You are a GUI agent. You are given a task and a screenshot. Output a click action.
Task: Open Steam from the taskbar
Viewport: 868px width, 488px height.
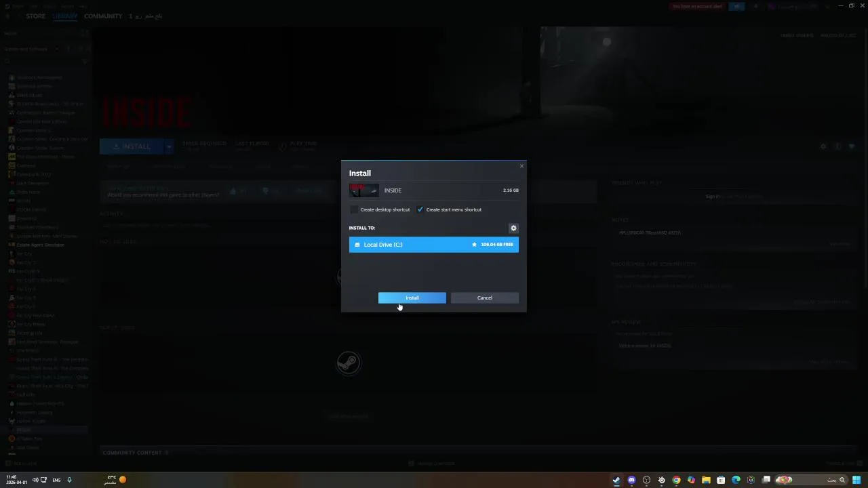point(616,480)
